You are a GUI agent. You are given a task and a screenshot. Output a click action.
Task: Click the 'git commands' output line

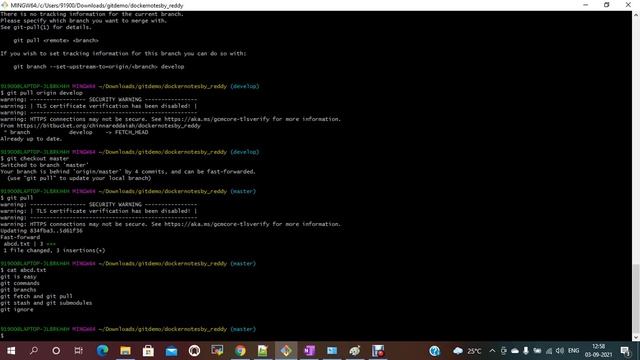20,283
